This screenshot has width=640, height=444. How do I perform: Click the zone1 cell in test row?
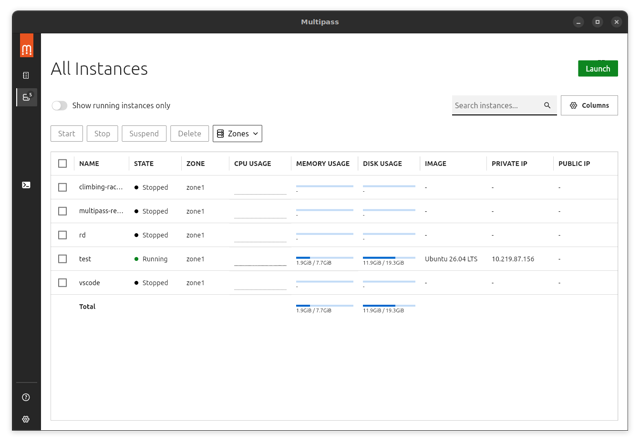(x=196, y=259)
